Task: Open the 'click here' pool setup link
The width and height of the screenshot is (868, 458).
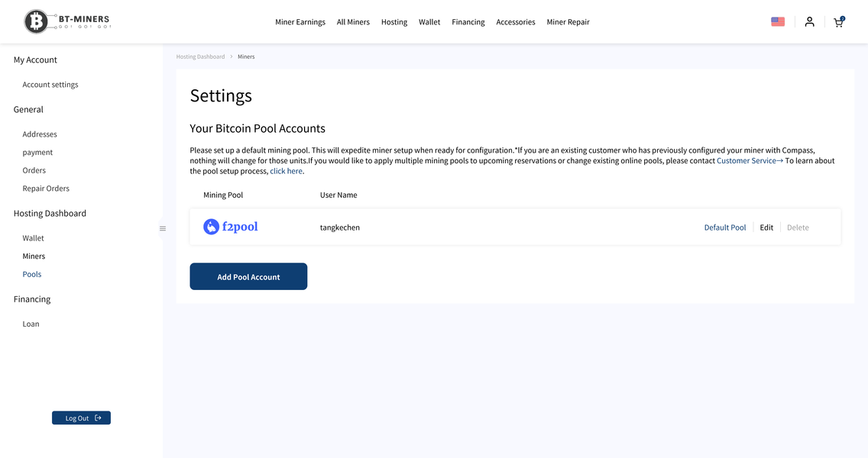Action: tap(287, 171)
